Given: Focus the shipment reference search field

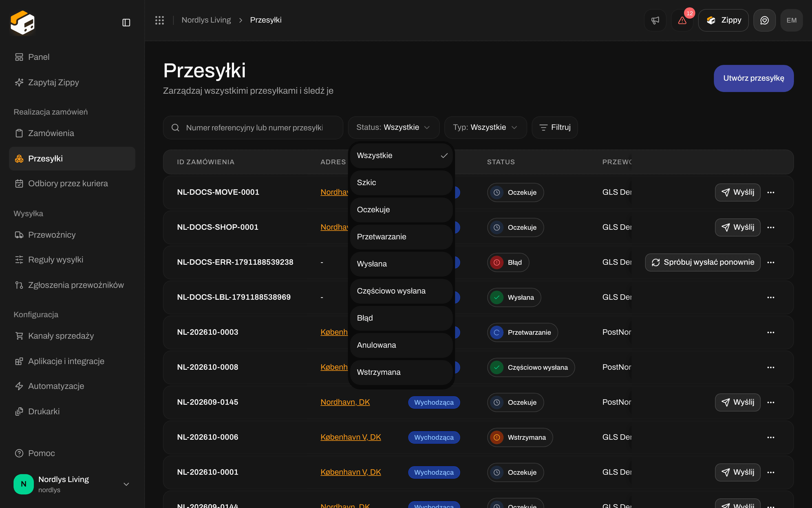Looking at the screenshot, I should pos(253,128).
